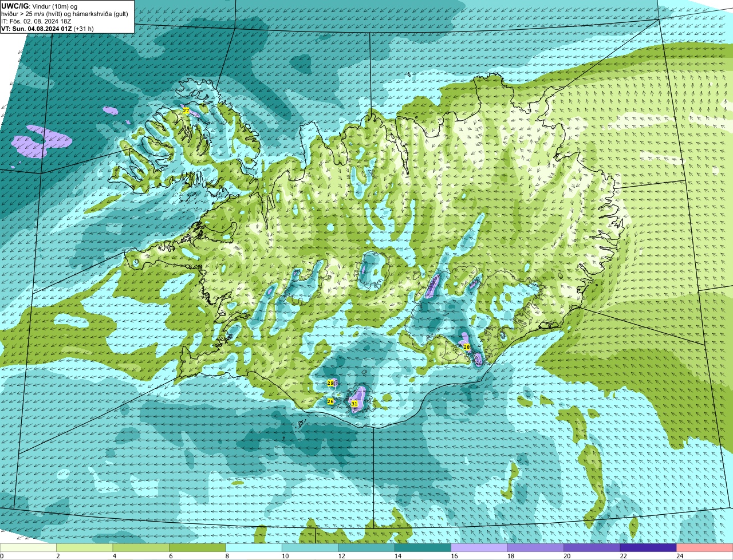Click the legend tick label '12'
Image resolution: width=733 pixels, height=560 pixels.
(x=341, y=556)
